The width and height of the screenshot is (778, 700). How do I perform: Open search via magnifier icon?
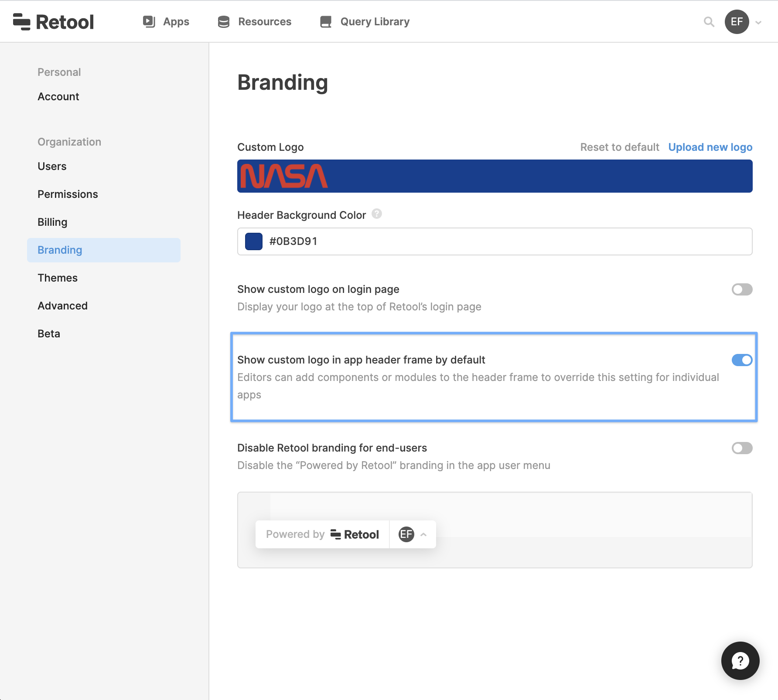point(709,22)
